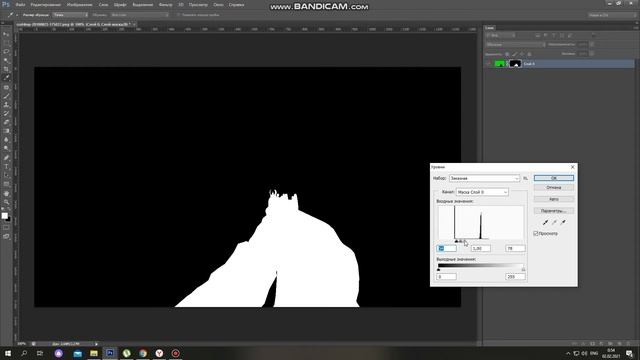Click white output levels slider triangle

coord(523,269)
